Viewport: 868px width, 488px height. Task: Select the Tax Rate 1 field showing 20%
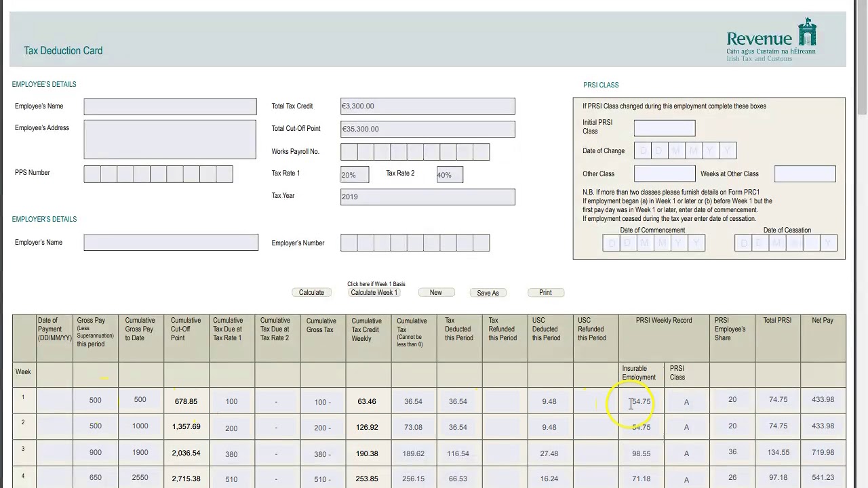click(355, 174)
